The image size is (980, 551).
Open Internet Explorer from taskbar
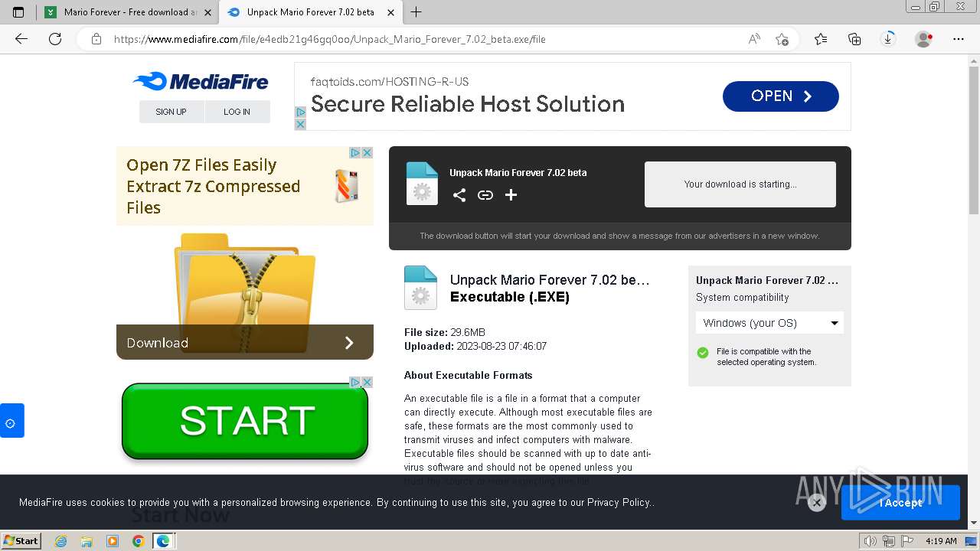pyautogui.click(x=61, y=541)
